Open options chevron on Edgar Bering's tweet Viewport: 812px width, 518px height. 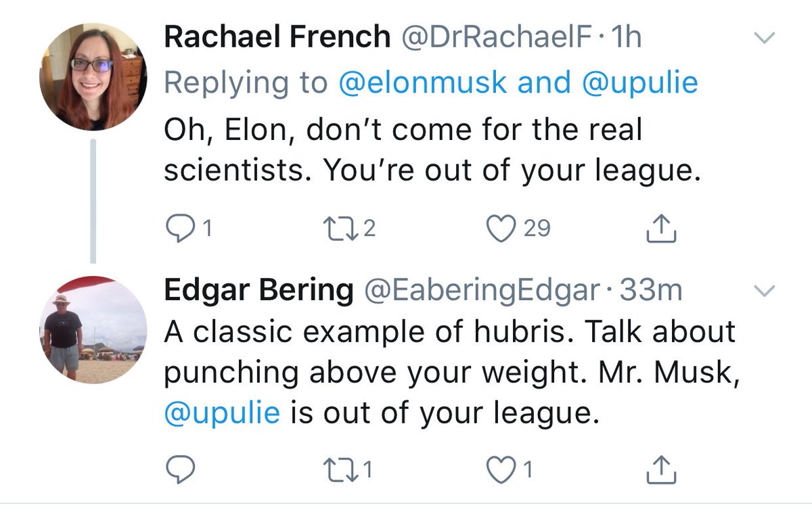point(764,291)
